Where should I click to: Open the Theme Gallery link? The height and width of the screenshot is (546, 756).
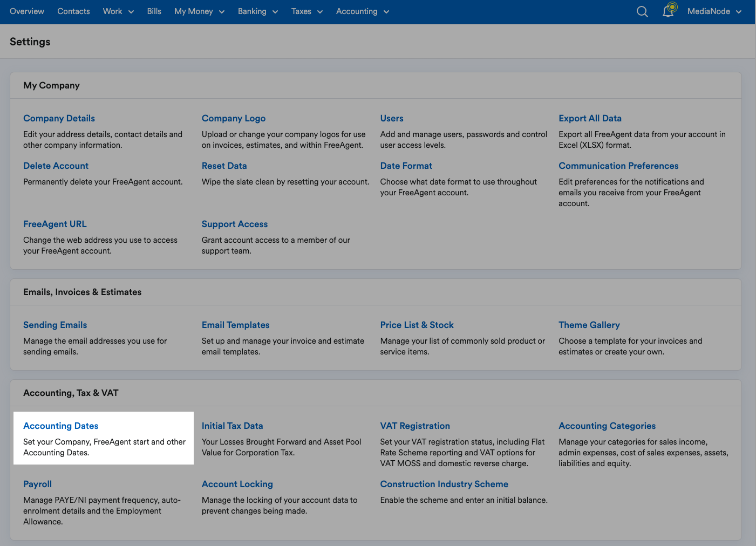coord(589,325)
